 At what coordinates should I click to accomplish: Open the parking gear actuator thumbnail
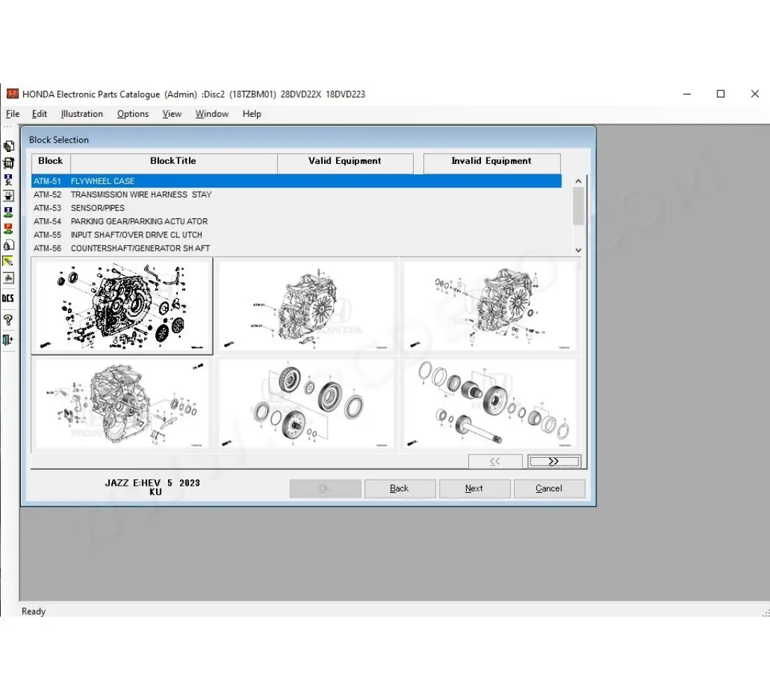pyautogui.click(x=122, y=404)
